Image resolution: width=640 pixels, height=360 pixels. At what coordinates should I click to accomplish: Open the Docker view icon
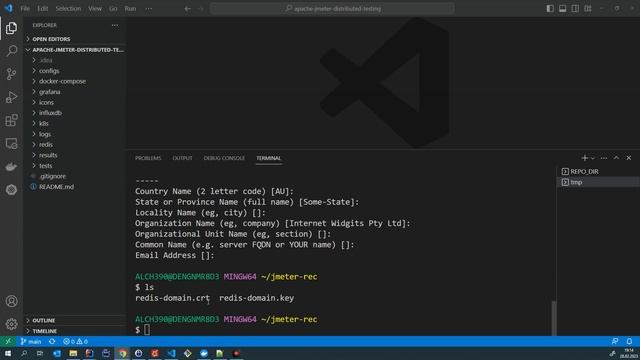point(11,167)
